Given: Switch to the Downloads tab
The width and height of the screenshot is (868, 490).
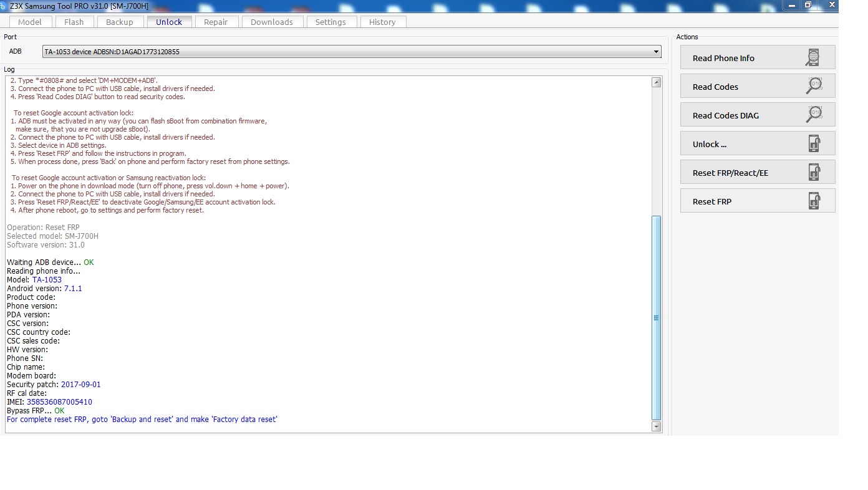Looking at the screenshot, I should pyautogui.click(x=272, y=22).
